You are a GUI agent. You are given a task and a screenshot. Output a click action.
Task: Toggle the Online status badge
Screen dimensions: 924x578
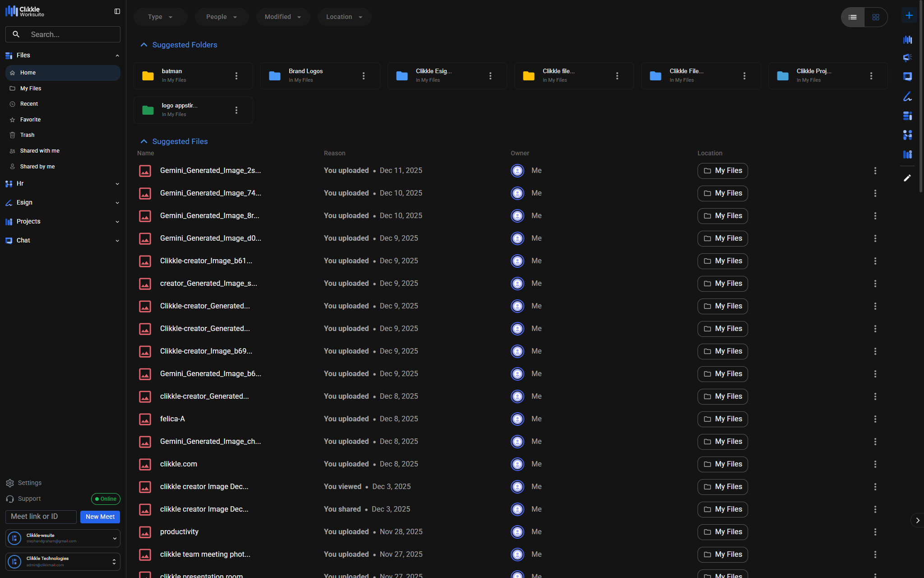pyautogui.click(x=106, y=499)
